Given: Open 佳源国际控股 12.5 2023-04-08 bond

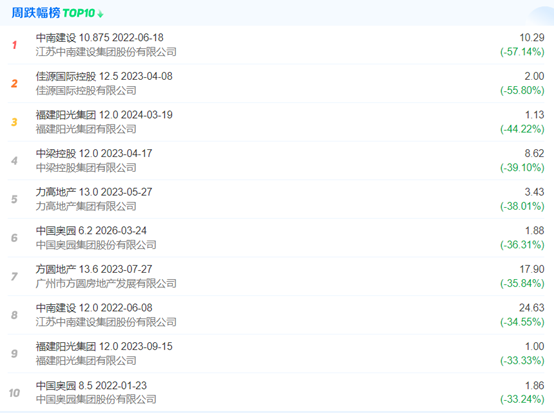Looking at the screenshot, I should [x=104, y=76].
